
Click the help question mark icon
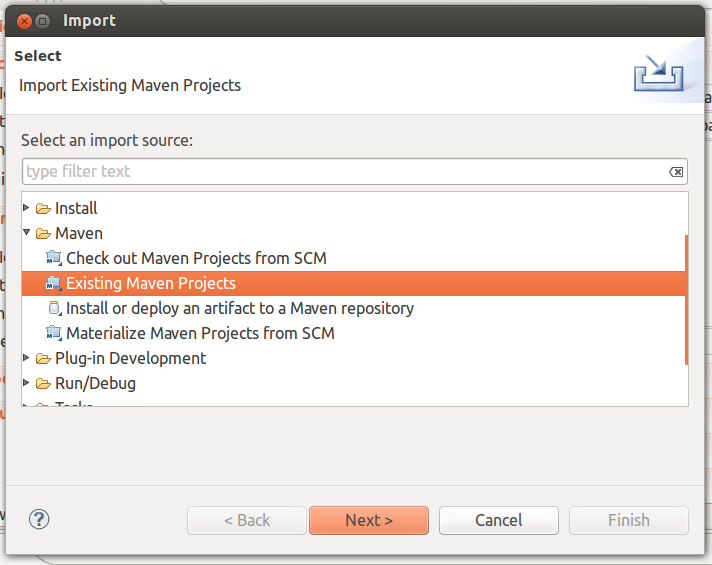(x=39, y=519)
